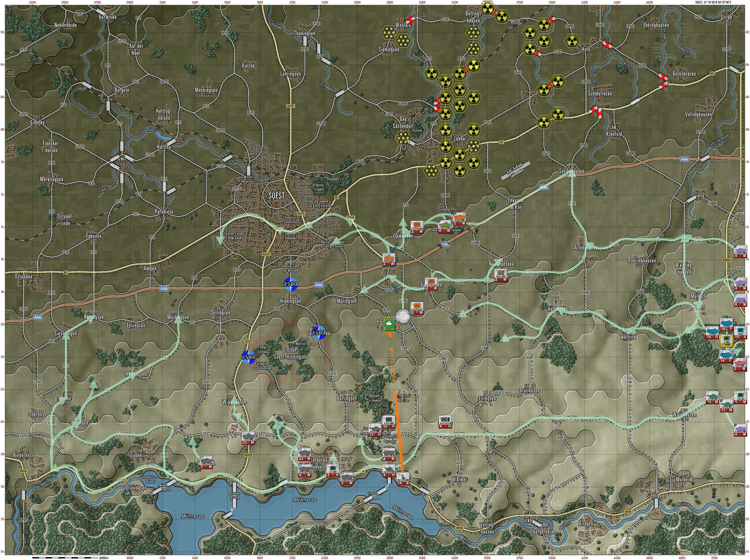
Task: Click the 2000m scale bar
Action: [x=65, y=558]
